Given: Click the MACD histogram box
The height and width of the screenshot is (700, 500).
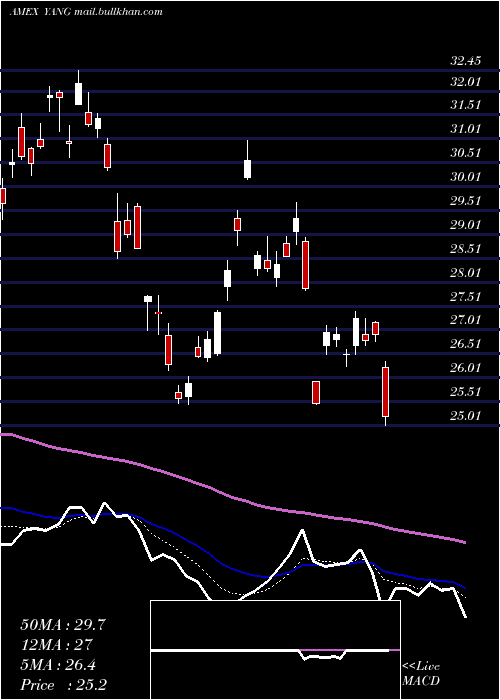Looking at the screenshot, I should [275, 650].
